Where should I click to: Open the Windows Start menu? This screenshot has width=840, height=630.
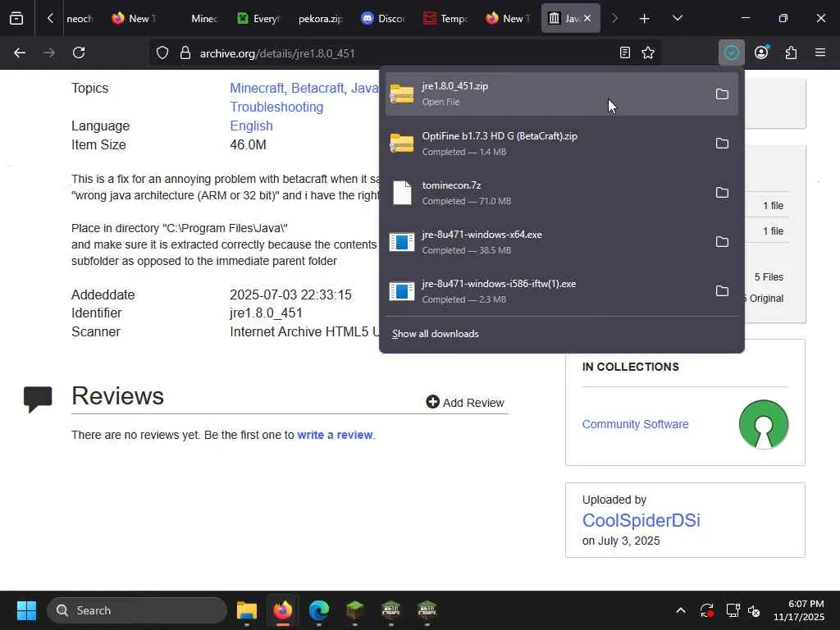point(26,610)
